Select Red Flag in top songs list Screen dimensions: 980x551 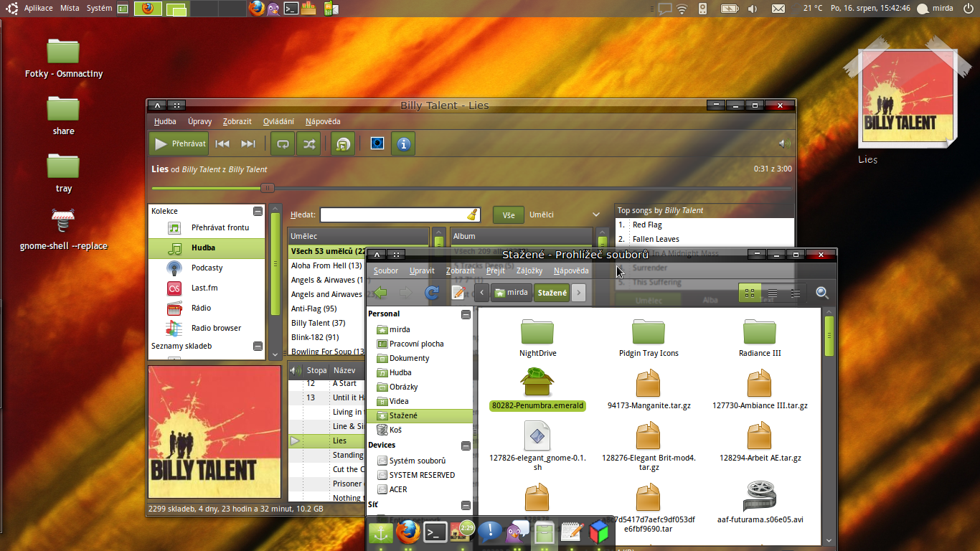705,225
